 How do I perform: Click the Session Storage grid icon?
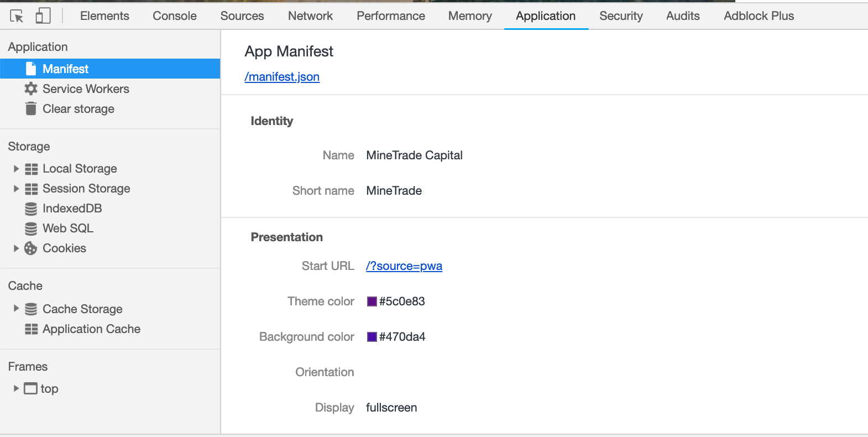coord(32,189)
